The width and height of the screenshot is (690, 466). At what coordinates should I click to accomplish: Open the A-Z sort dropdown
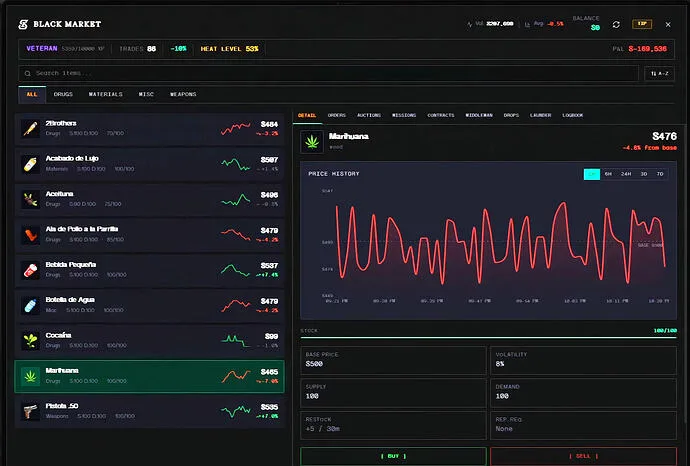pyautogui.click(x=659, y=73)
